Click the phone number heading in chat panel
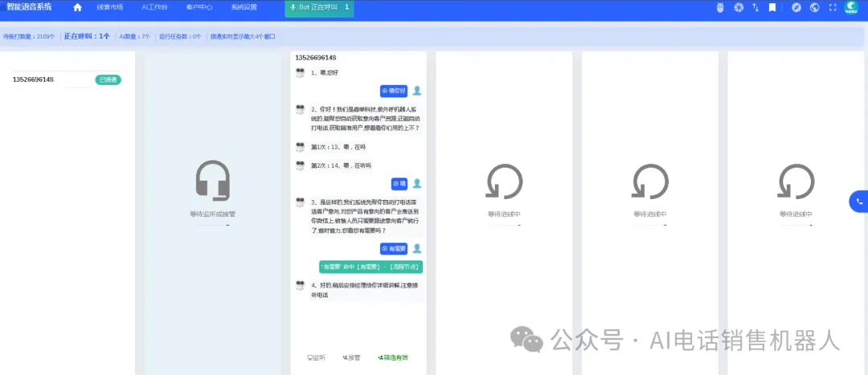 pyautogui.click(x=316, y=58)
